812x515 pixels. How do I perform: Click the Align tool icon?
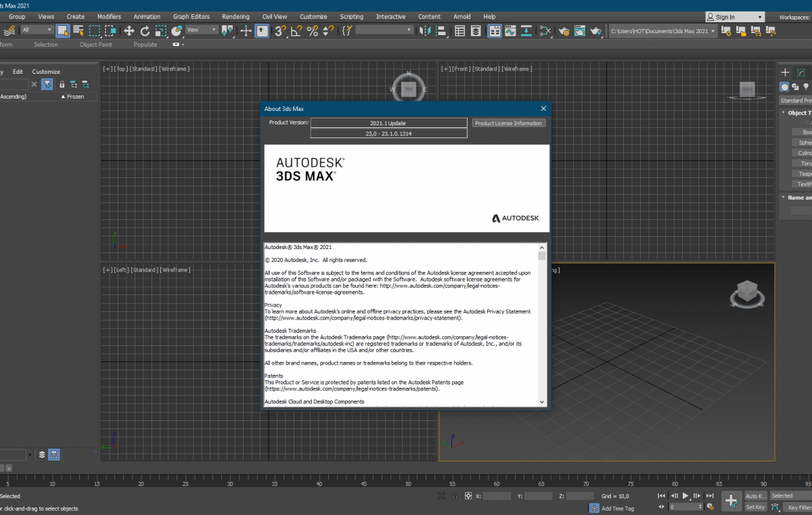(441, 30)
